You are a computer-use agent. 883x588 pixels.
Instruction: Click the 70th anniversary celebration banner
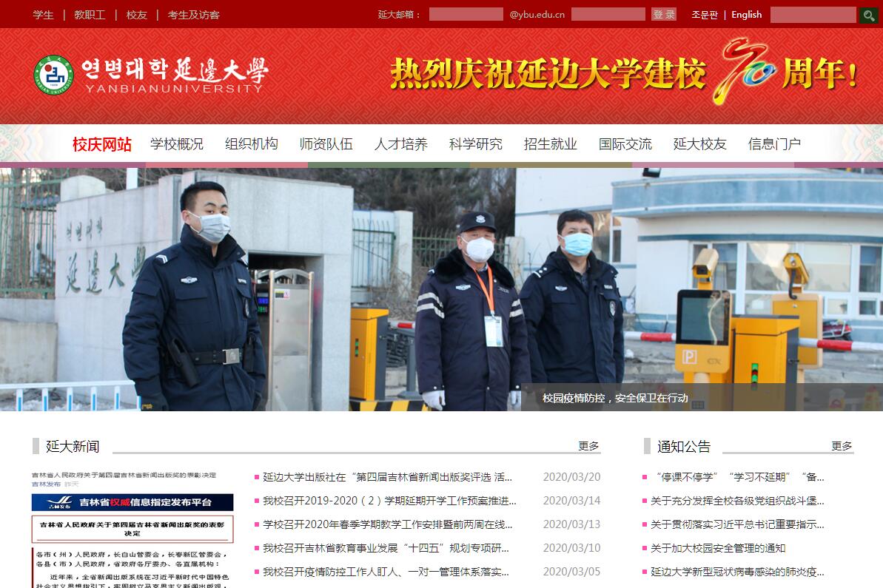pos(623,74)
